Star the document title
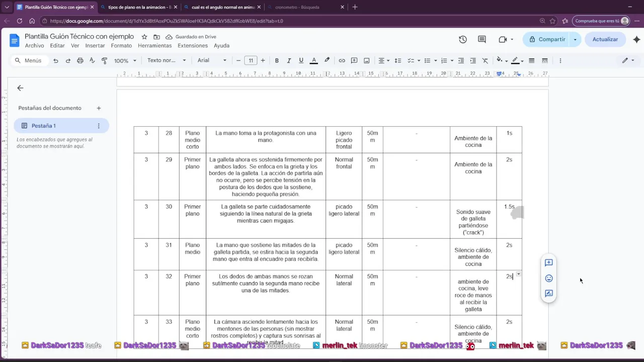 [x=144, y=37]
